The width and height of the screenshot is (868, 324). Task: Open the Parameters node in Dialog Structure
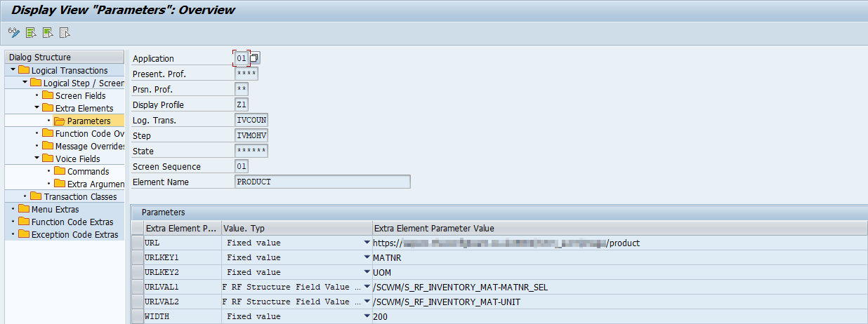[88, 121]
